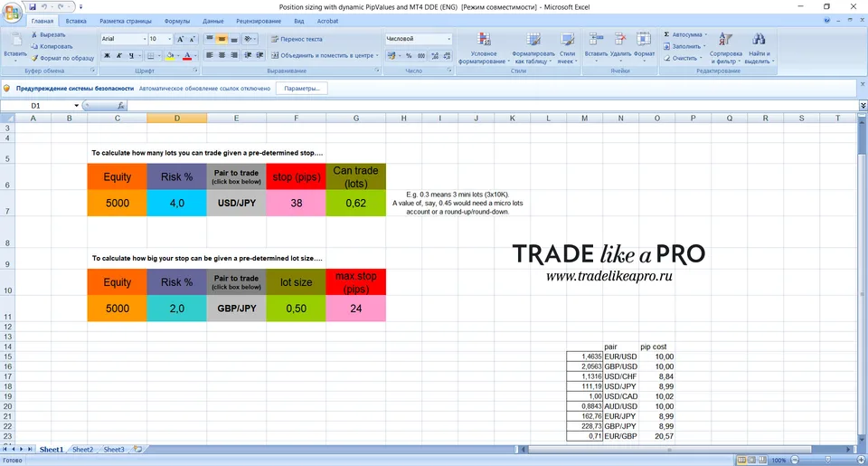Screen dimensions: 868x466
Task: Insert cells with Вставить in Ячейки group
Action: [x=596, y=46]
